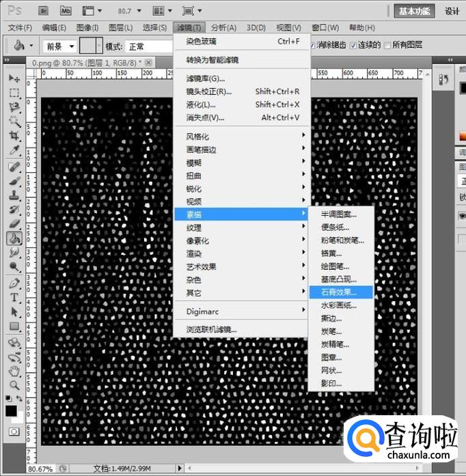
Task: Select the Move tool
Action: 14,78
